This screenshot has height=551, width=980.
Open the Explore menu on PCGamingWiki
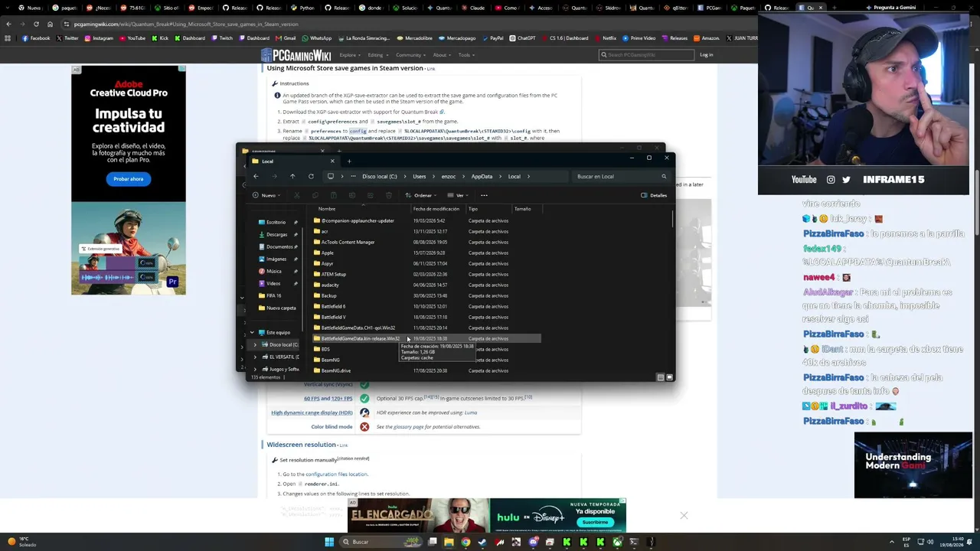pyautogui.click(x=349, y=55)
